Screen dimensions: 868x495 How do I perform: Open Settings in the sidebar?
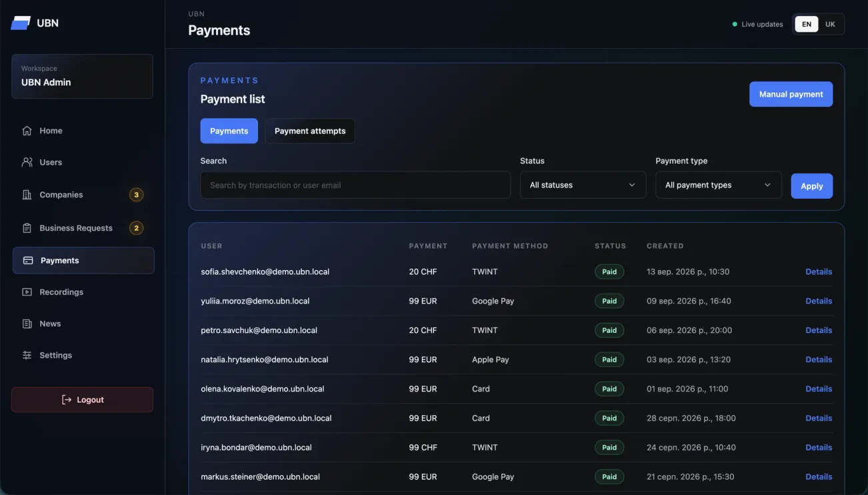[x=83, y=356]
